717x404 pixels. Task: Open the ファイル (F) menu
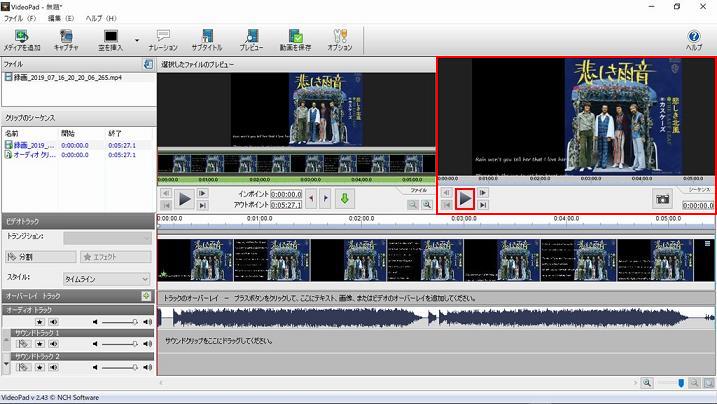[x=20, y=18]
